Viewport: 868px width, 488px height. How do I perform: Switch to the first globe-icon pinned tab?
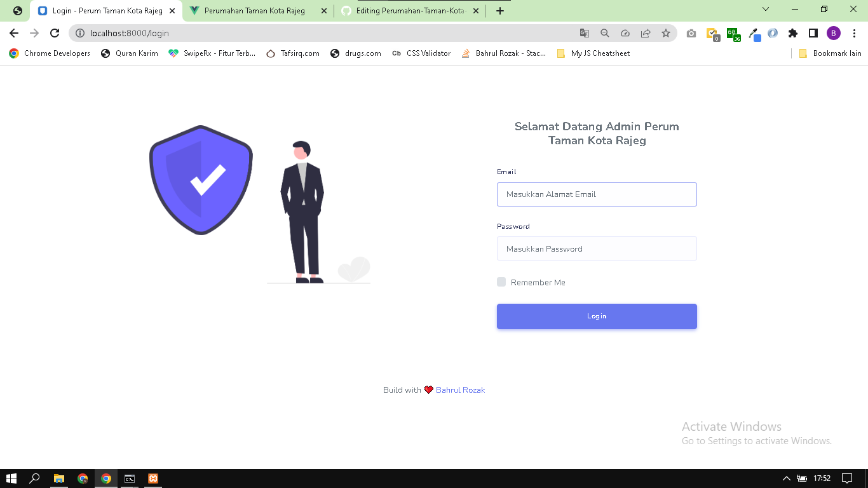point(18,11)
